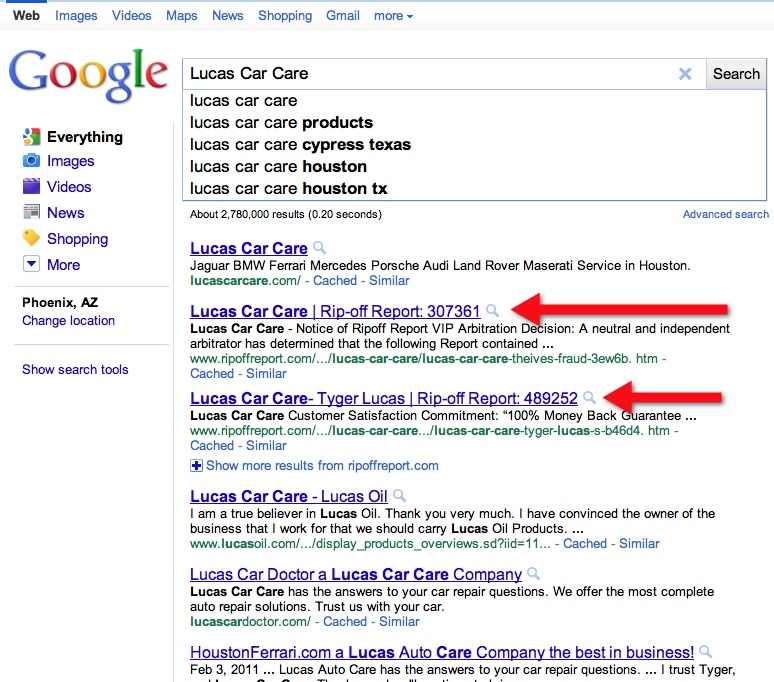Open the 'more' dropdown in top navigation
This screenshot has width=774, height=682.
[x=393, y=16]
